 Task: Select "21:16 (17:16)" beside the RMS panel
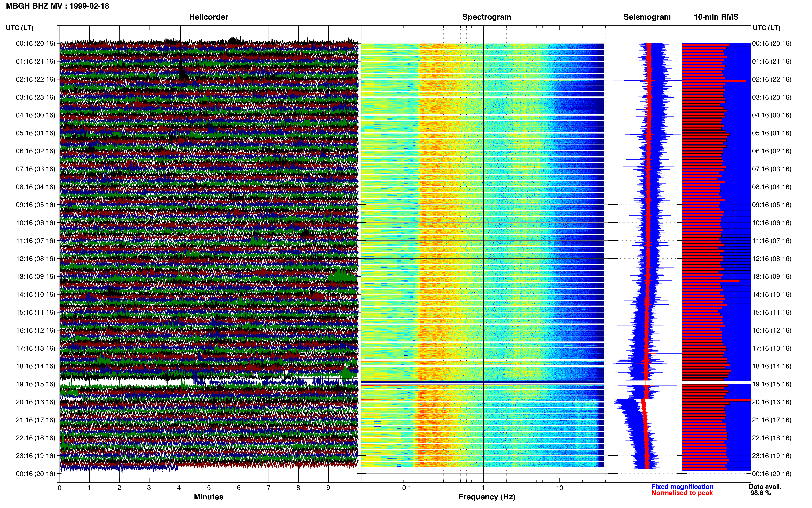click(771, 420)
